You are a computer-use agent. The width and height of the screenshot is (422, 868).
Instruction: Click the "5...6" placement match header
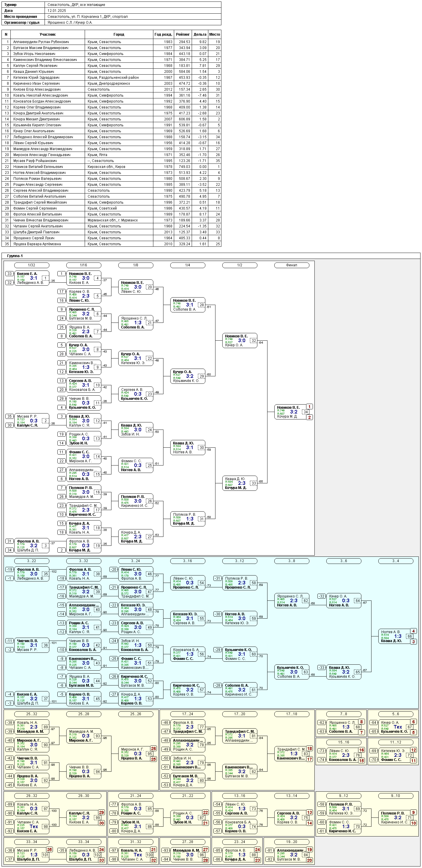(395, 714)
